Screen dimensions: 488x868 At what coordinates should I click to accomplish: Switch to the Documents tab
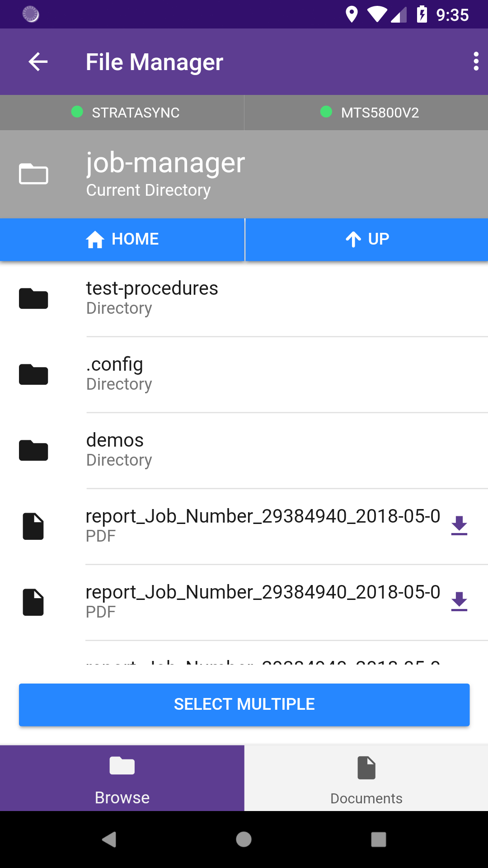[366, 778]
